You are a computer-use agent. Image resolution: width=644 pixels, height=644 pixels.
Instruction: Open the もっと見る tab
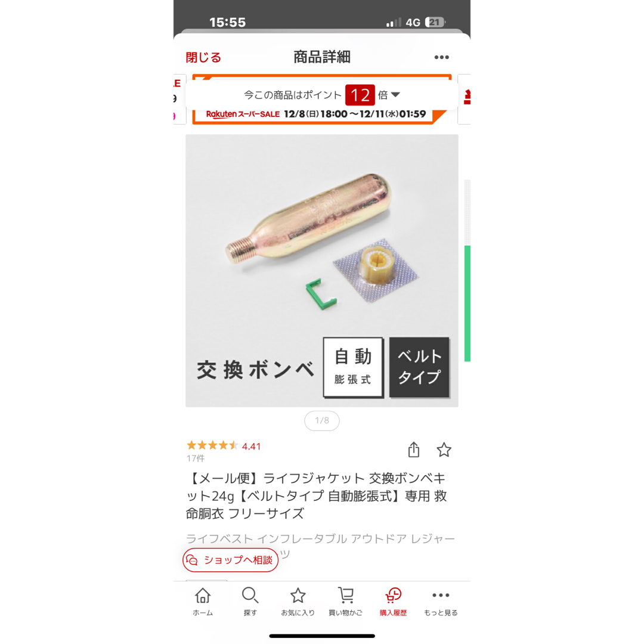[x=441, y=602]
